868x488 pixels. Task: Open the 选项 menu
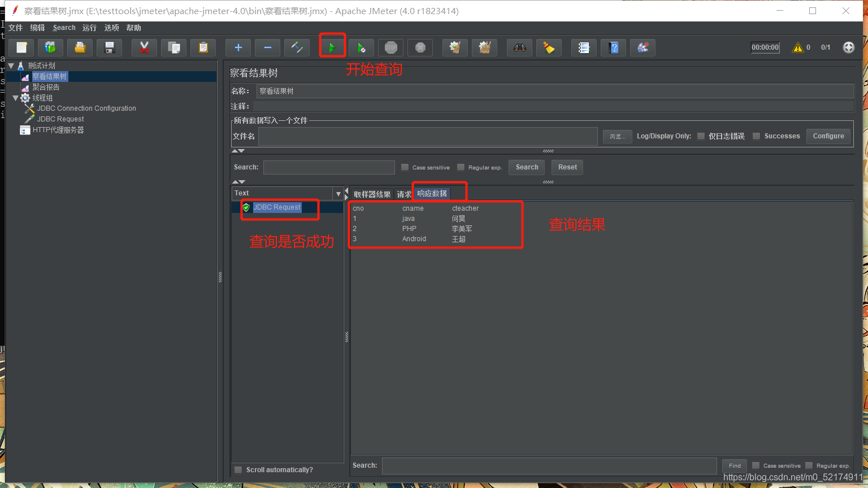pyautogui.click(x=111, y=28)
